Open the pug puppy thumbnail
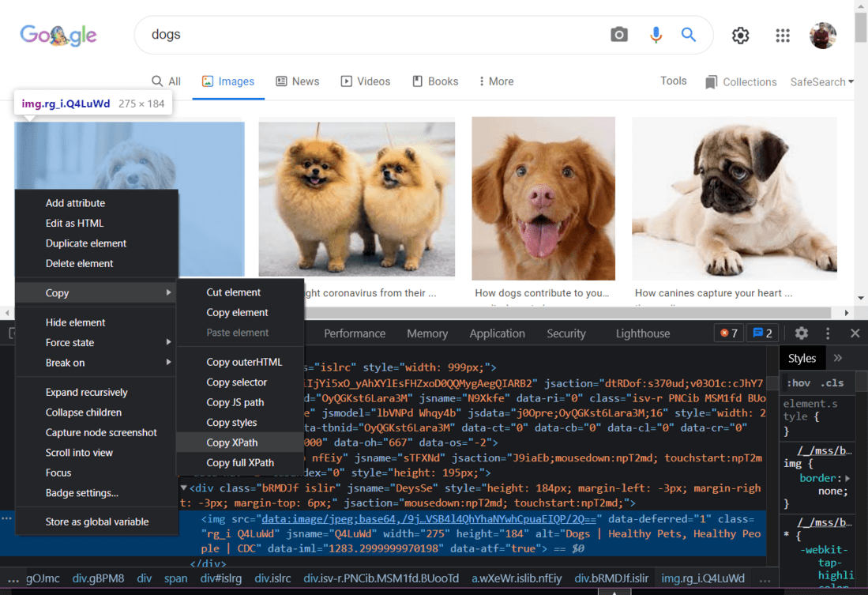868x595 pixels. pos(734,198)
